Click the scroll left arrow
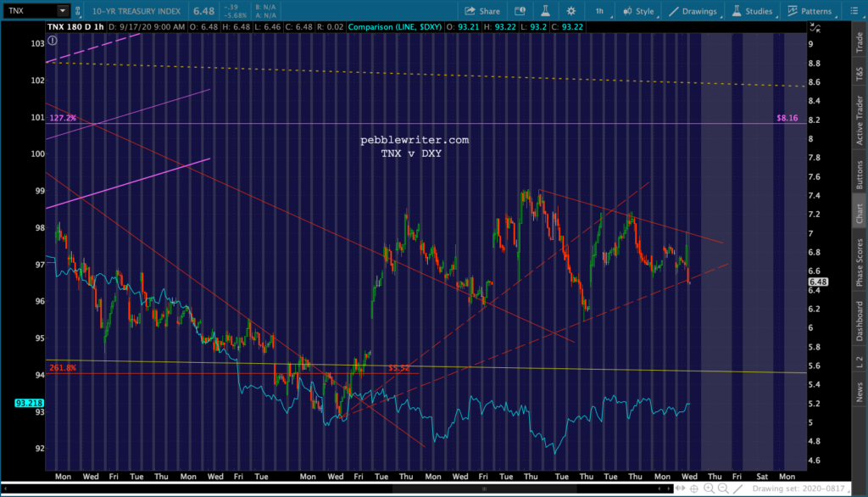The height and width of the screenshot is (497, 868). 659,489
